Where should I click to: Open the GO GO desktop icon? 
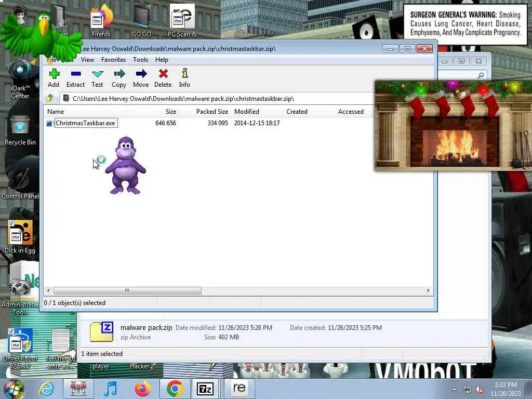coord(141,21)
